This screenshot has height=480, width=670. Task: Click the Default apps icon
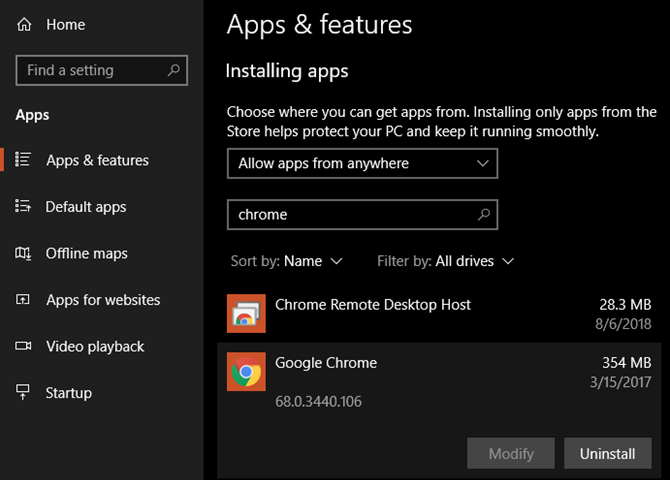[x=24, y=207]
